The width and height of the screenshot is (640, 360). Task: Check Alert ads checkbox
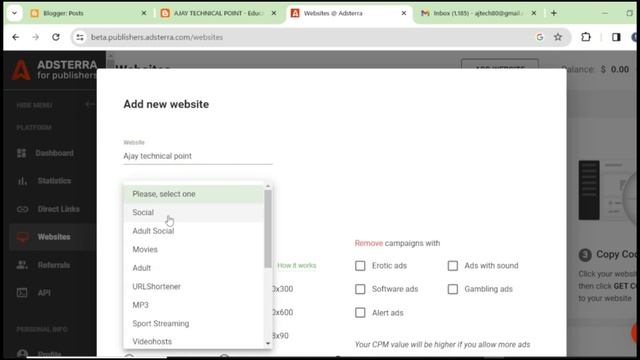pyautogui.click(x=360, y=313)
